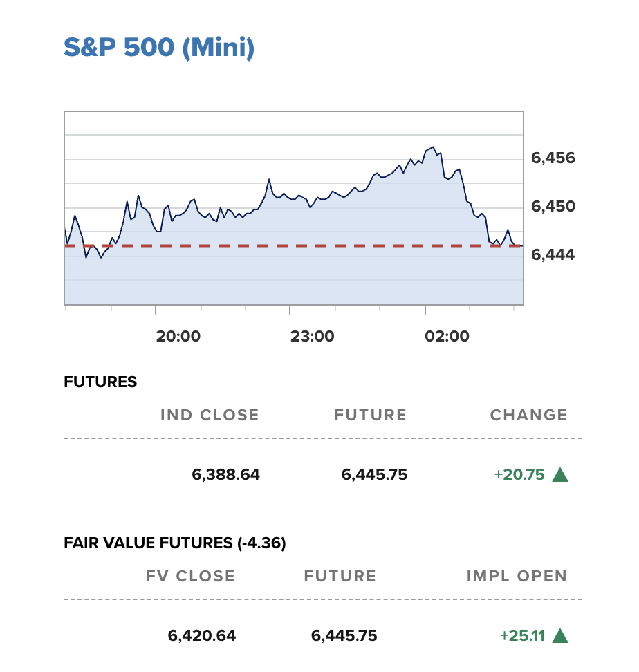The height and width of the screenshot is (672, 639).
Task: Click the FAIR VALUE FUTURES (-4.36) heading
Action: pos(175,543)
